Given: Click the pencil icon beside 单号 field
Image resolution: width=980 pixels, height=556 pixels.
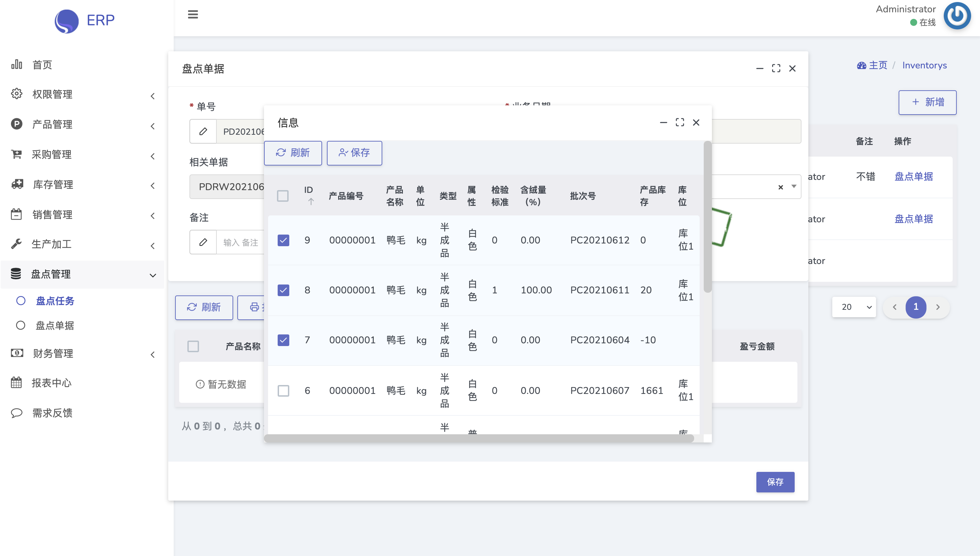Looking at the screenshot, I should (x=203, y=131).
